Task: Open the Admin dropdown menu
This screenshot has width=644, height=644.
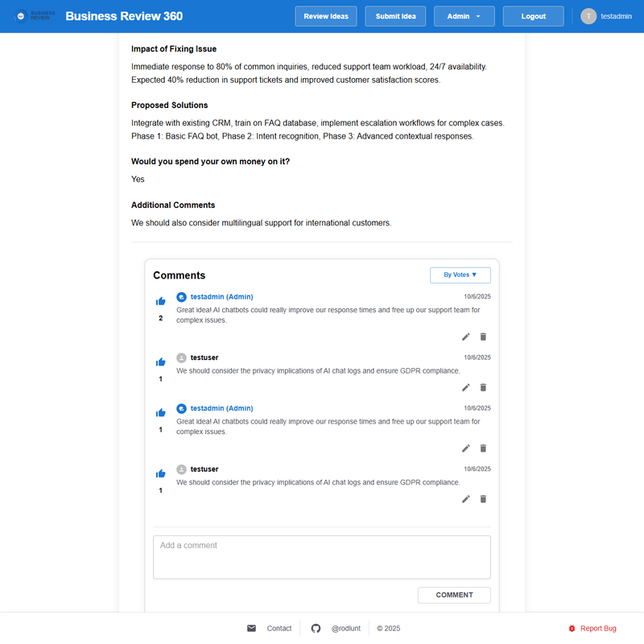Action: point(464,15)
